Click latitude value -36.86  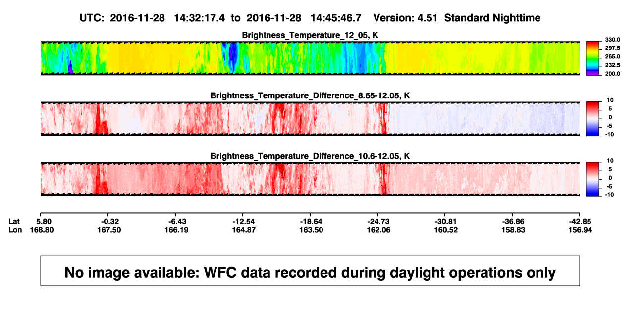tap(513, 221)
